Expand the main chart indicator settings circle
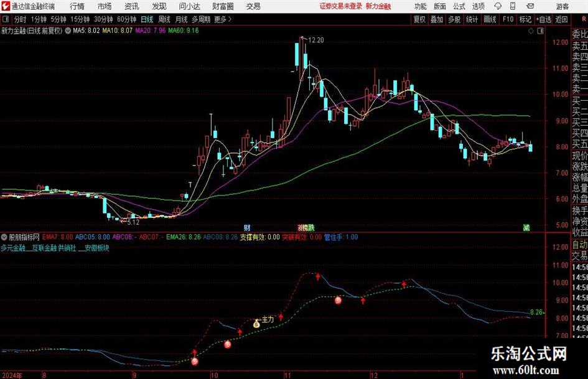This screenshot has height=379, width=588. (x=68, y=30)
